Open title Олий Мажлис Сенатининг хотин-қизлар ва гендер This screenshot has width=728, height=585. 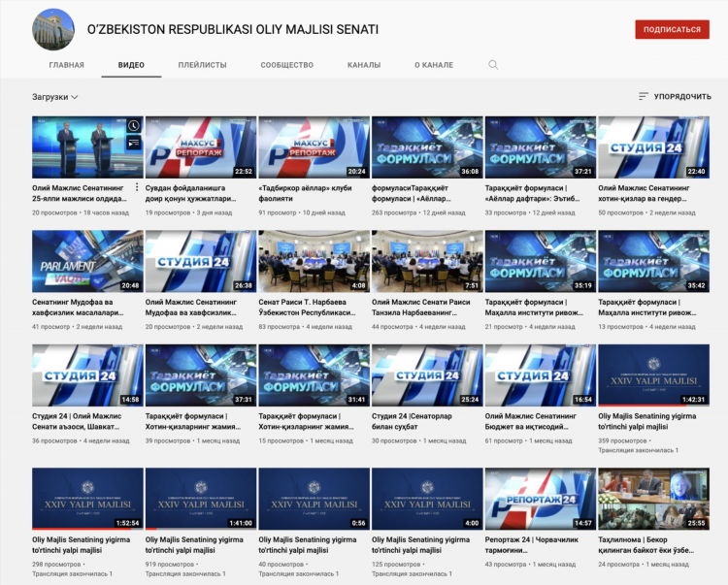(x=644, y=193)
